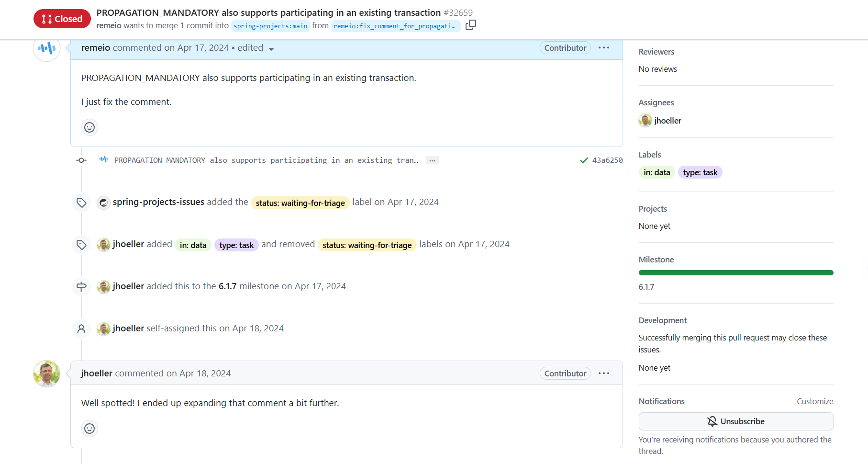Image resolution: width=868 pixels, height=464 pixels.
Task: Open the 6.1.7 milestone in sidebar
Action: [646, 287]
